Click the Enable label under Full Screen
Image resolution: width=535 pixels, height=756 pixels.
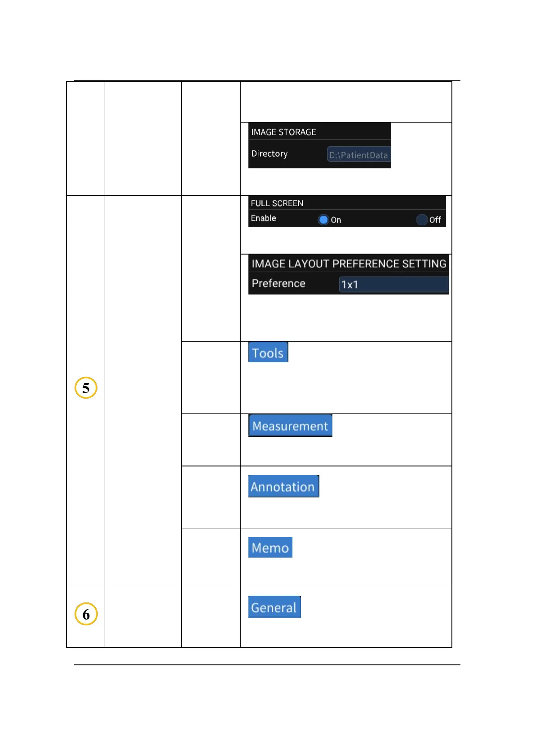[x=264, y=218]
